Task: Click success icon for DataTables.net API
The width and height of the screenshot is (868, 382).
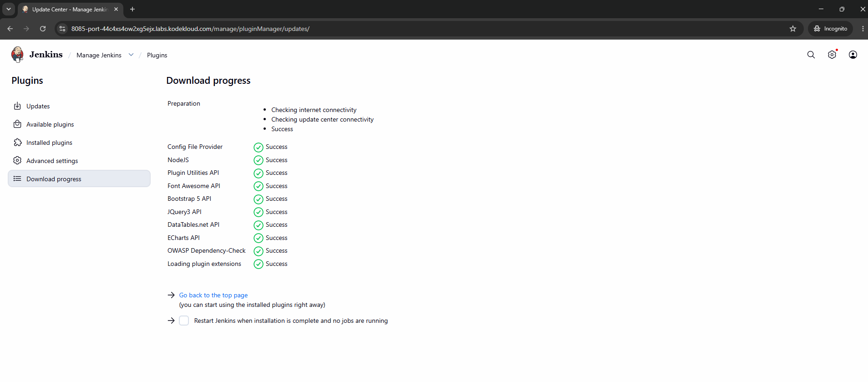Action: coord(259,225)
